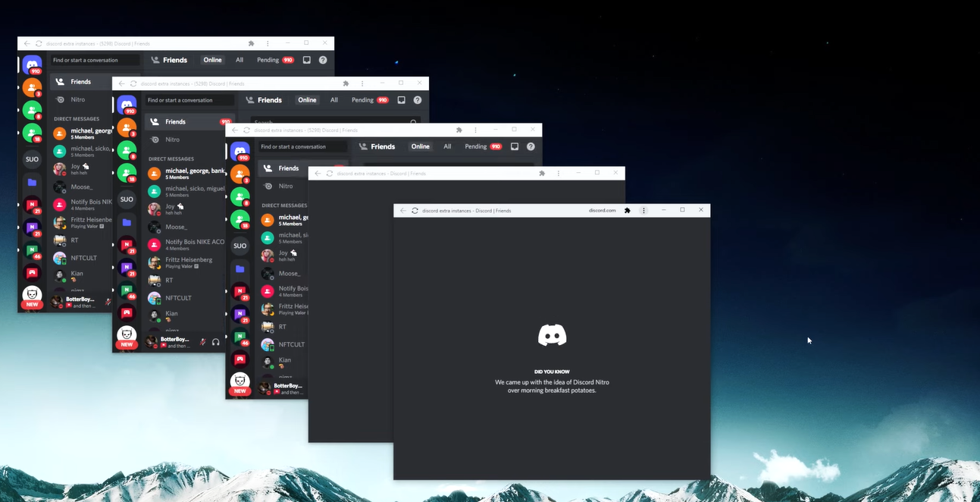This screenshot has width=980, height=502.
Task: Go back in middle window title bar
Action: (234, 130)
